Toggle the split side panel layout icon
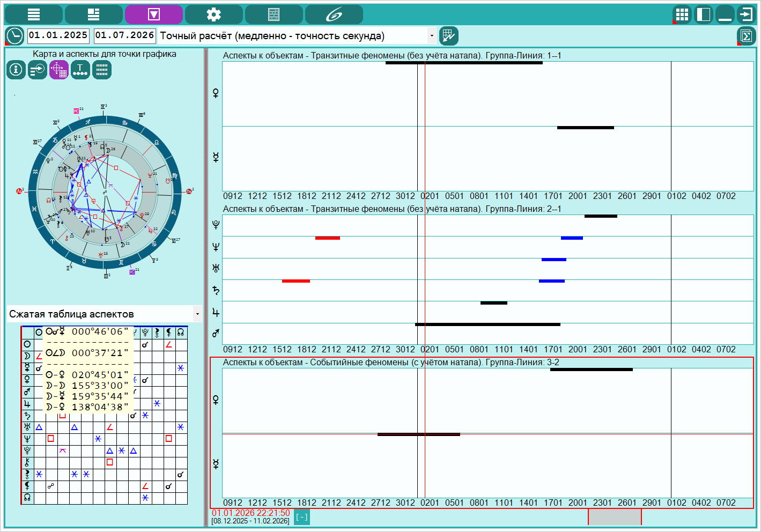This screenshot has width=761, height=532. pyautogui.click(x=704, y=14)
